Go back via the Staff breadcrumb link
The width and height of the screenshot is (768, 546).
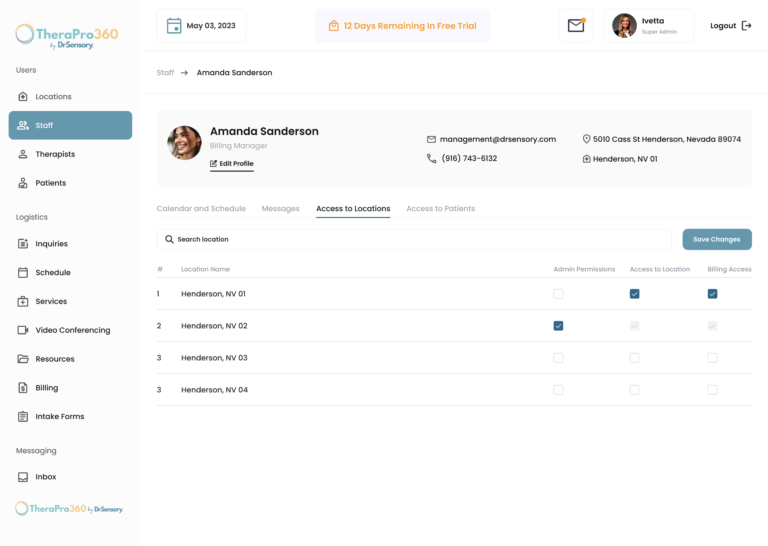tap(166, 72)
